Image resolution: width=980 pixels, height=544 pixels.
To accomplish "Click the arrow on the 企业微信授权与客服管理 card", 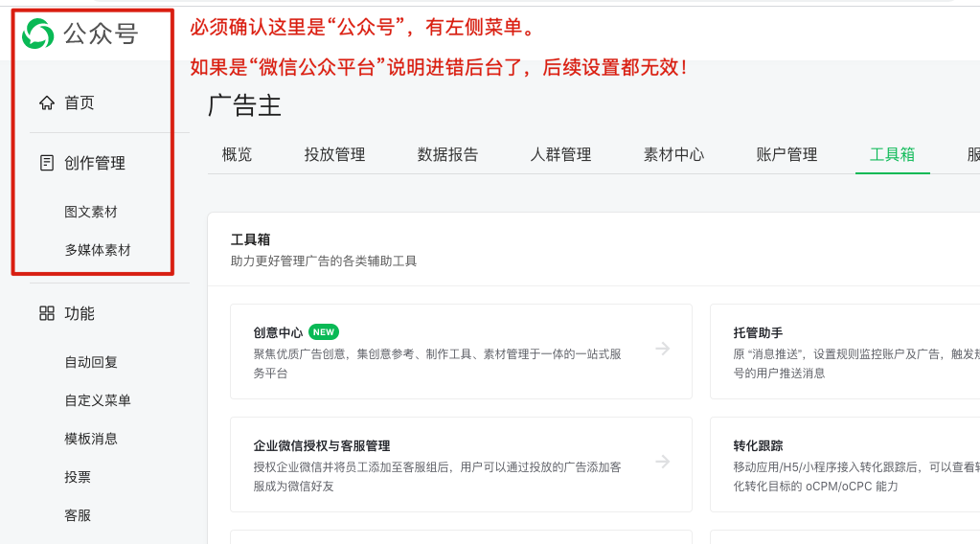I will 663,462.
